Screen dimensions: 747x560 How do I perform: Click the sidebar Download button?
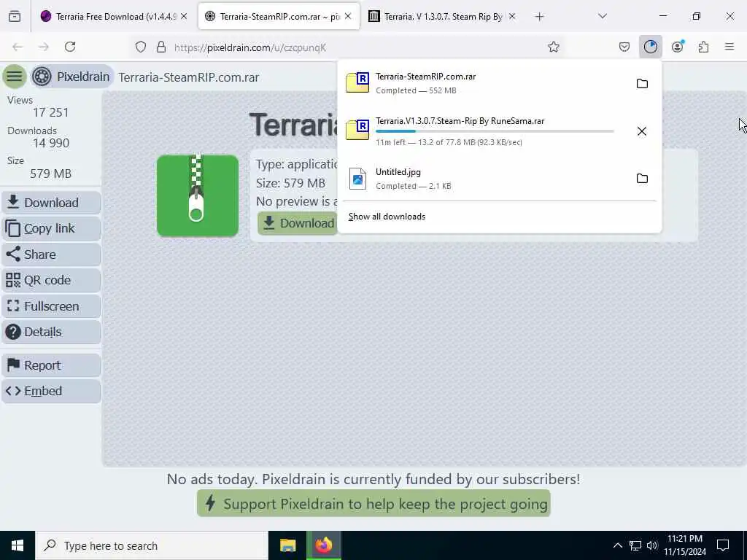click(x=51, y=203)
